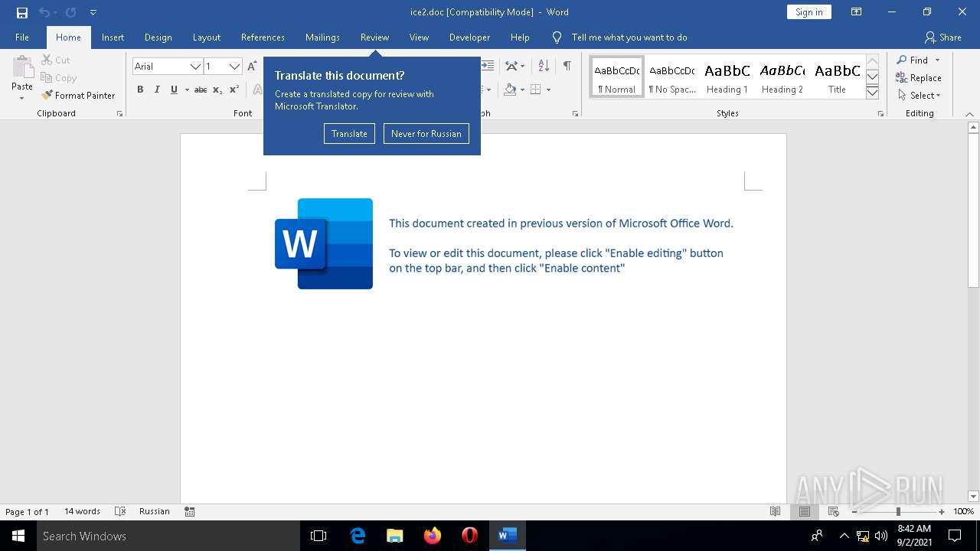Click the Redo icon in Quick Access
Image resolution: width=980 pixels, height=551 pixels.
tap(70, 12)
